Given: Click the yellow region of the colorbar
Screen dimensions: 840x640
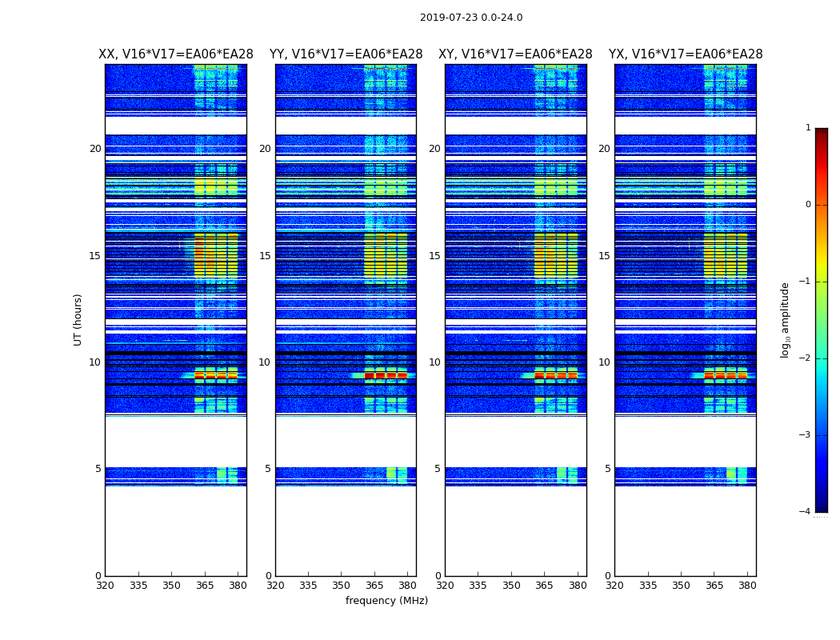Looking at the screenshot, I should coord(822,273).
